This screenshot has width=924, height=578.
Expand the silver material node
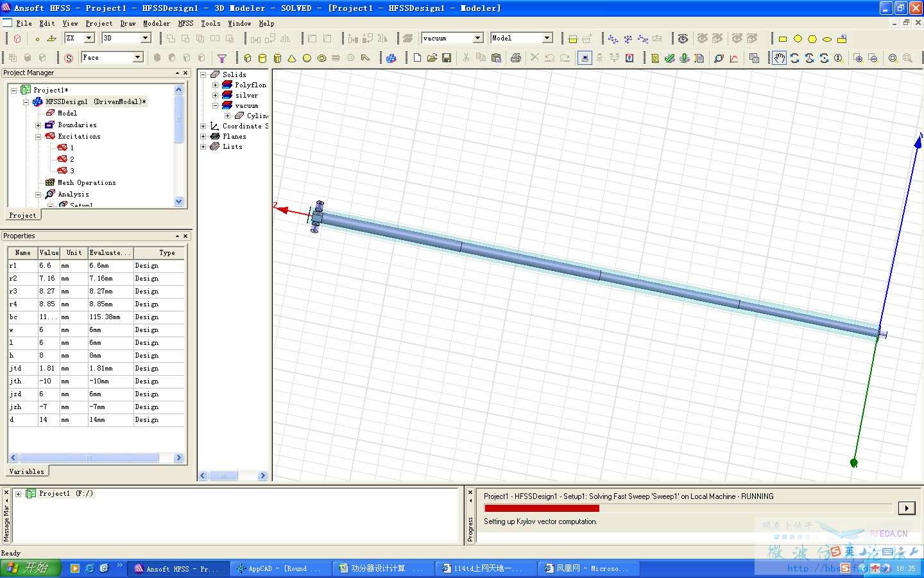[216, 95]
